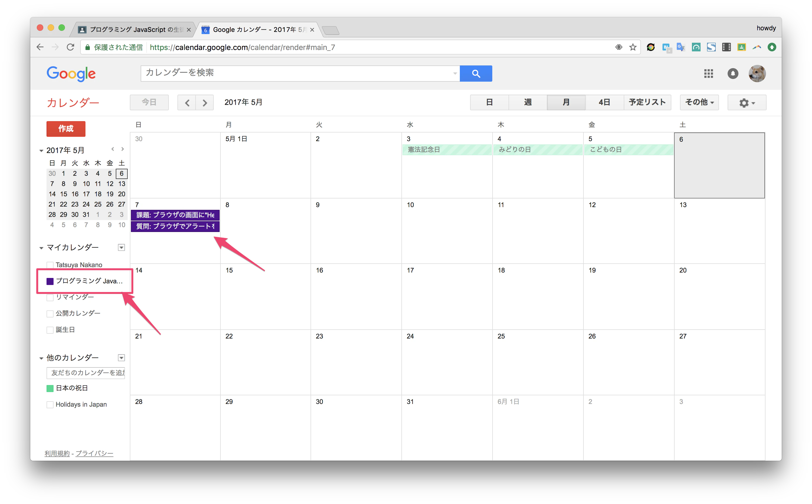This screenshot has width=812, height=504.
Task: Collapse the 他のカレンダー section triangle
Action: click(x=41, y=358)
